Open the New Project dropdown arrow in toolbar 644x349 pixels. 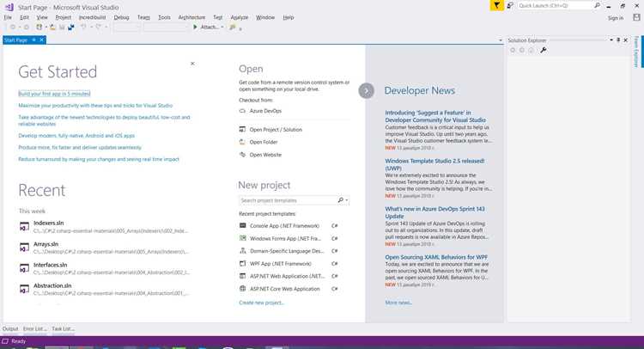pyautogui.click(x=46, y=28)
